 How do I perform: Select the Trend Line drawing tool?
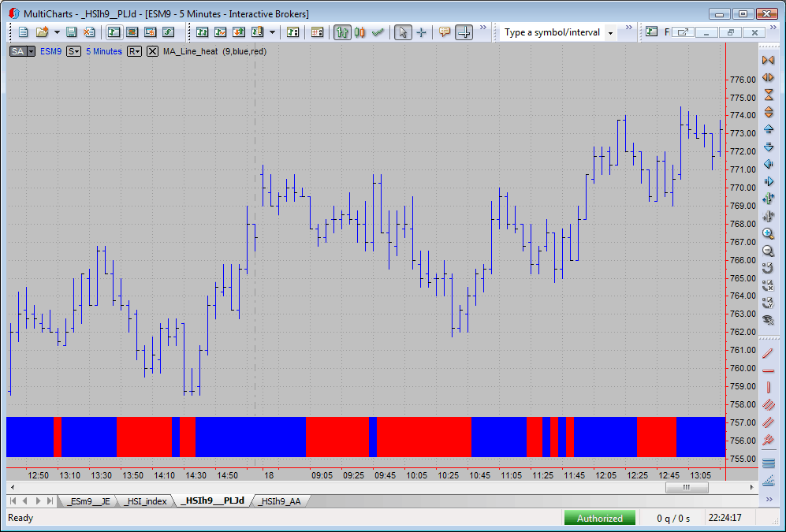coord(768,353)
